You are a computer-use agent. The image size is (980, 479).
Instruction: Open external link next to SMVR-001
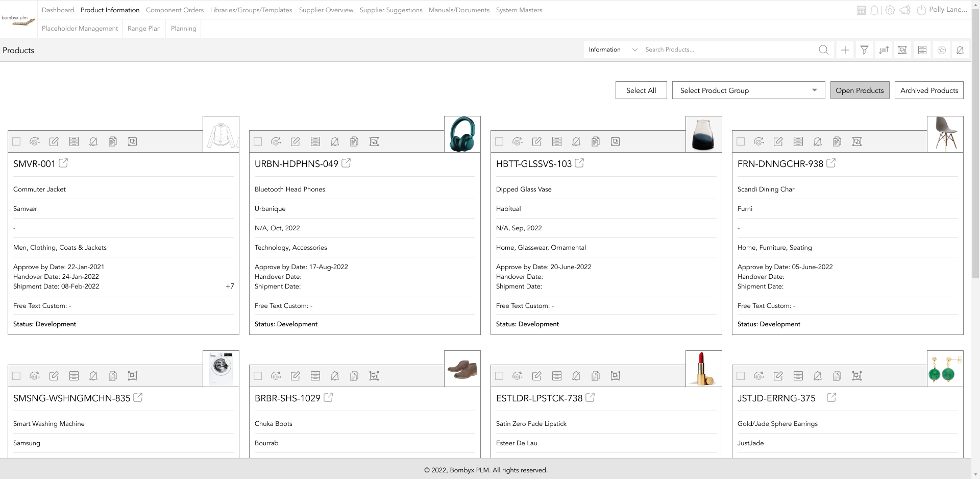[63, 163]
